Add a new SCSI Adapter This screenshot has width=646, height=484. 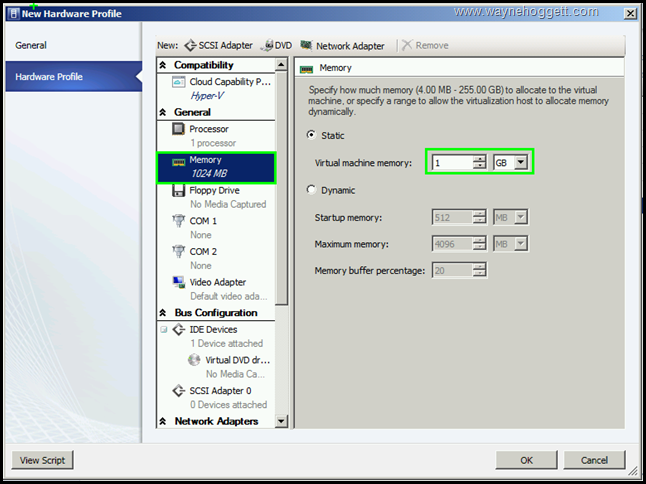pyautogui.click(x=218, y=45)
